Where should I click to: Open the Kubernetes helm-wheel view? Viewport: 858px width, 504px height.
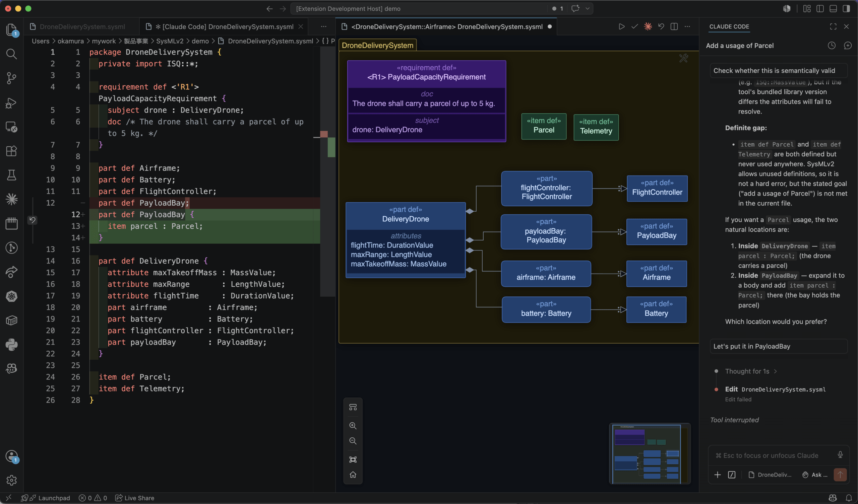point(11,296)
